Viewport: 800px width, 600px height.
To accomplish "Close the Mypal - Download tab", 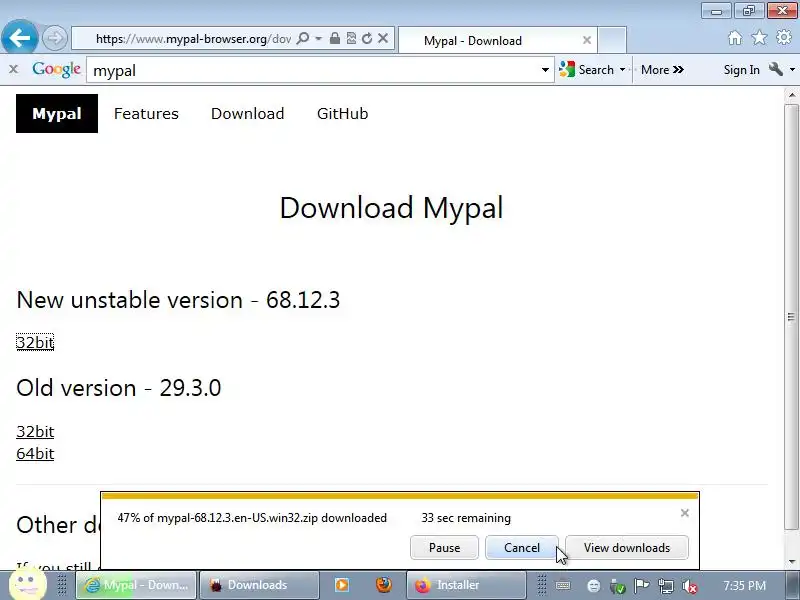I will [587, 40].
